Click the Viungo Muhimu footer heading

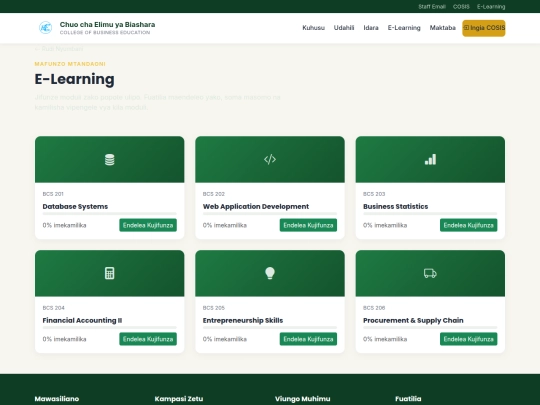pyautogui.click(x=302, y=399)
